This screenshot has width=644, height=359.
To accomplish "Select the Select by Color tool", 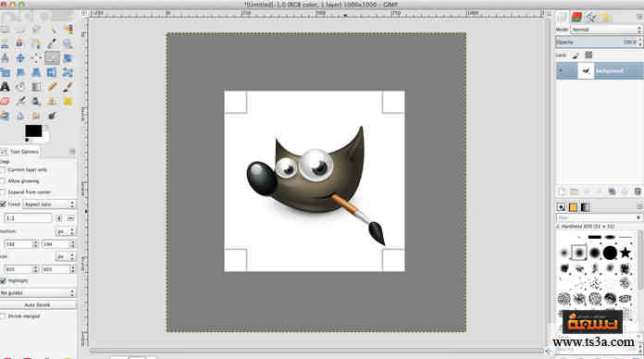I will (x=68, y=29).
